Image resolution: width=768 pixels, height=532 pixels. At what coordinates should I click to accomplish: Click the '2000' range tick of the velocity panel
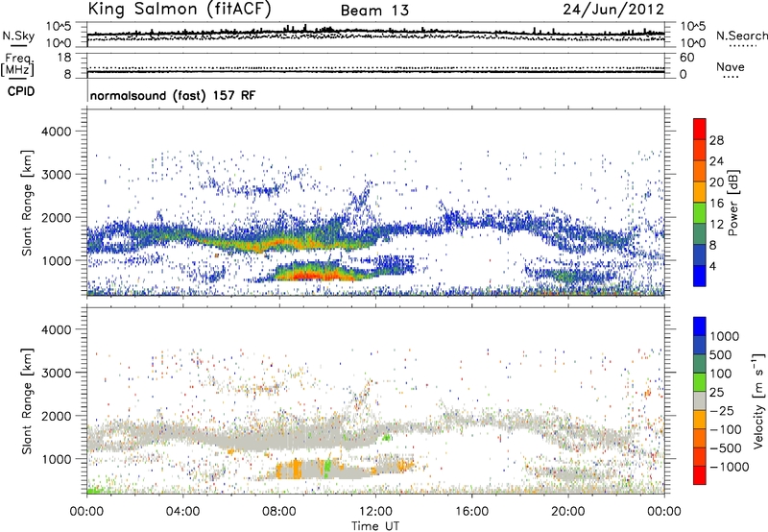point(56,416)
